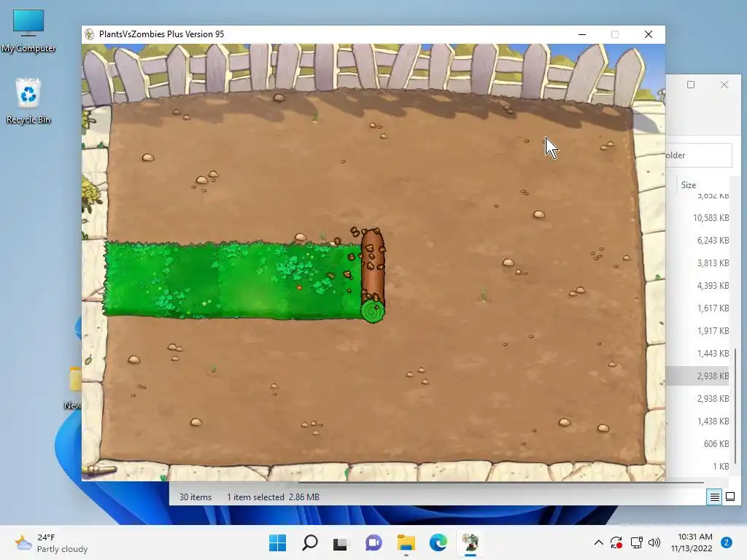Image resolution: width=747 pixels, height=560 pixels.
Task: Select the 6,243 KB file row
Action: [x=697, y=241]
